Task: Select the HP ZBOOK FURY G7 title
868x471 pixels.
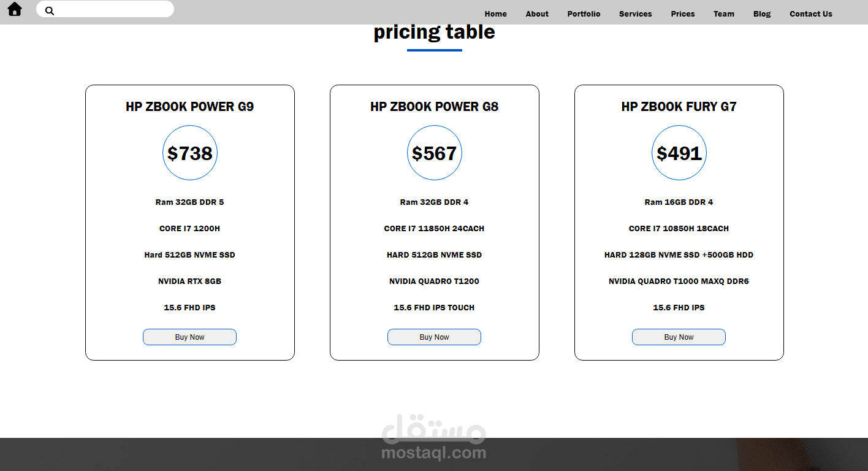Action: 679,107
